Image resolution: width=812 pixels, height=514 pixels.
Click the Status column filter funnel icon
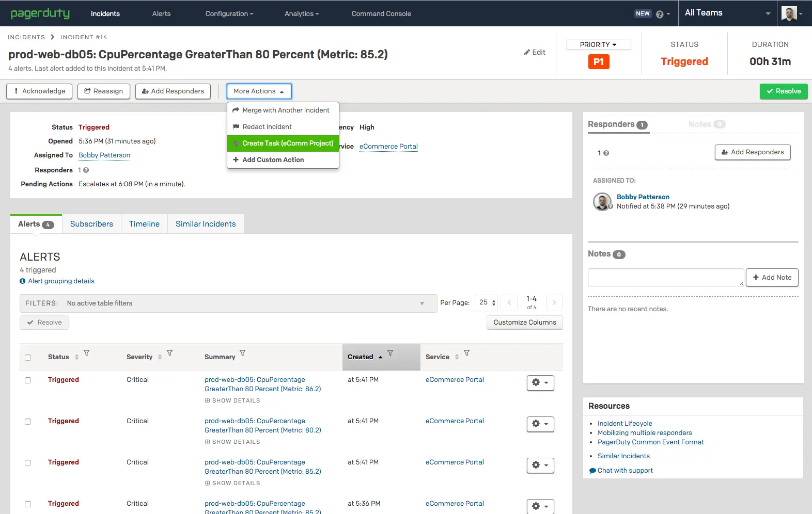pyautogui.click(x=87, y=354)
